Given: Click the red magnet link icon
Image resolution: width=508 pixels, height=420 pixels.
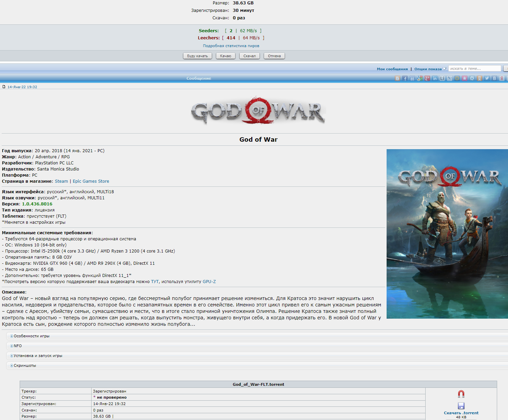Looking at the screenshot, I should click(461, 394).
